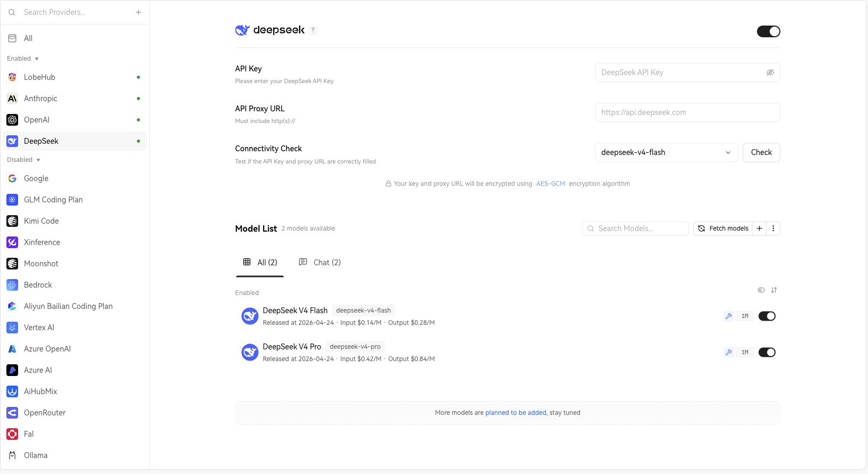
Task: Click the 1M context badge for DeepSeek V4 Pro
Action: coord(745,353)
